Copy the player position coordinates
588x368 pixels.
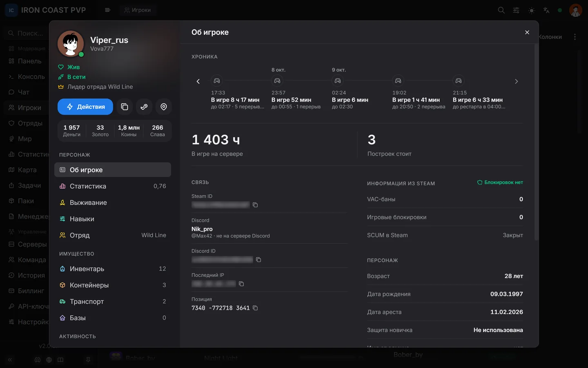(255, 308)
